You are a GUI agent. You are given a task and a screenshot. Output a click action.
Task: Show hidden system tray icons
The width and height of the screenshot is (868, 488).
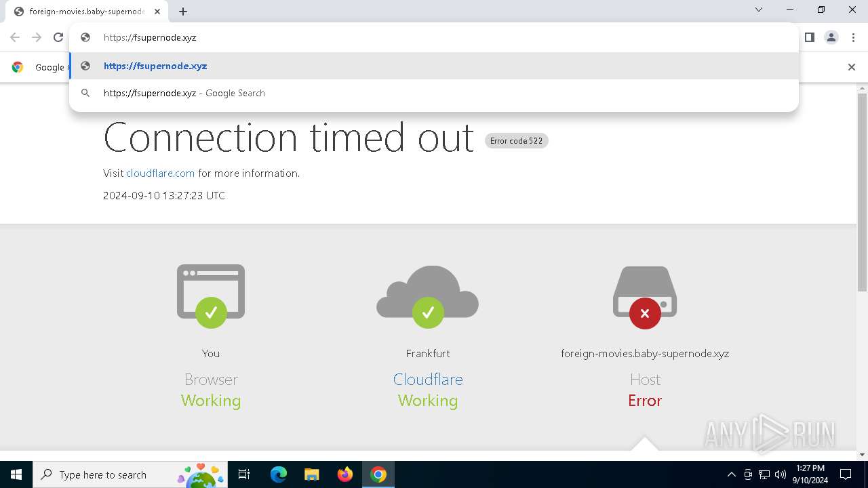tap(731, 474)
